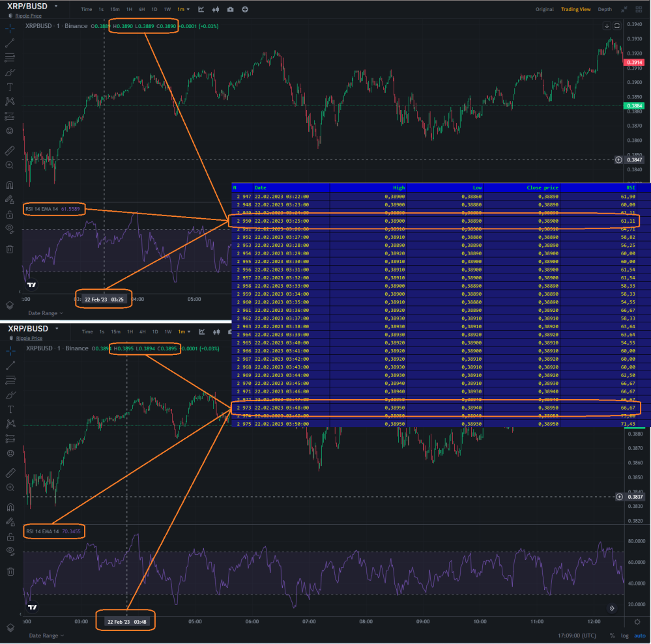Viewport: 651px width, 644px height.
Task: Open the Date Range dropdown in the top chart
Action: [x=46, y=313]
